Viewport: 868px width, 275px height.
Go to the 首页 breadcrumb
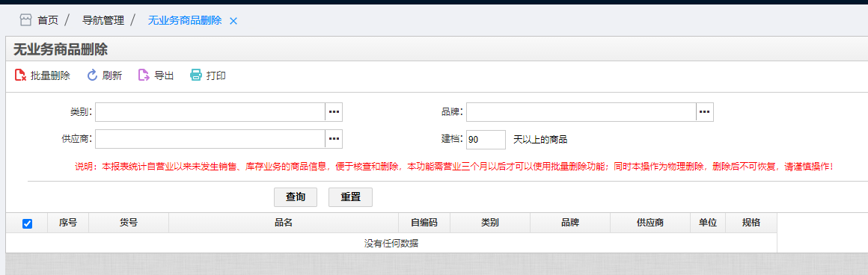point(48,20)
